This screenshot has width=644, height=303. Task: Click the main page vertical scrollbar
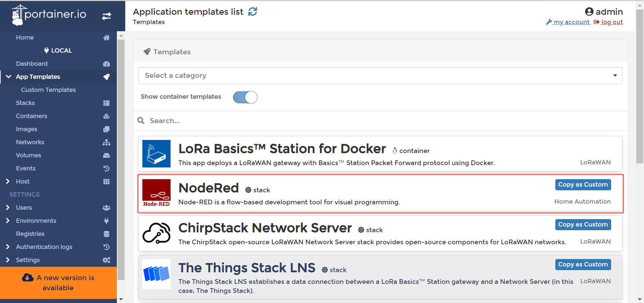pos(640,86)
